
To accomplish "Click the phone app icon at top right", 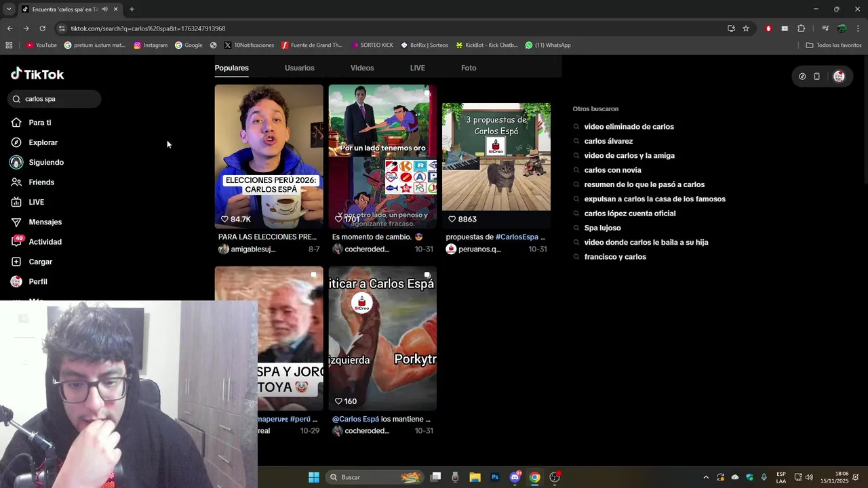I will point(816,77).
